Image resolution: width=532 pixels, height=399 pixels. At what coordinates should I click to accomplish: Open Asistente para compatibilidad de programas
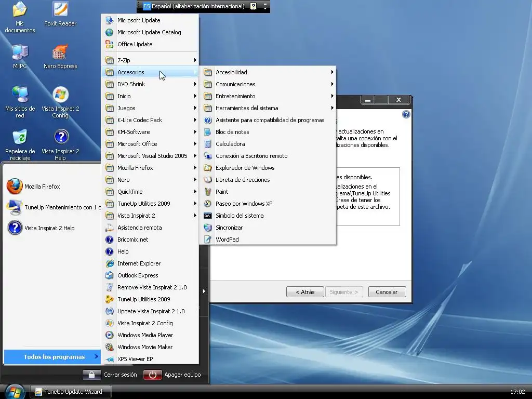(x=268, y=120)
